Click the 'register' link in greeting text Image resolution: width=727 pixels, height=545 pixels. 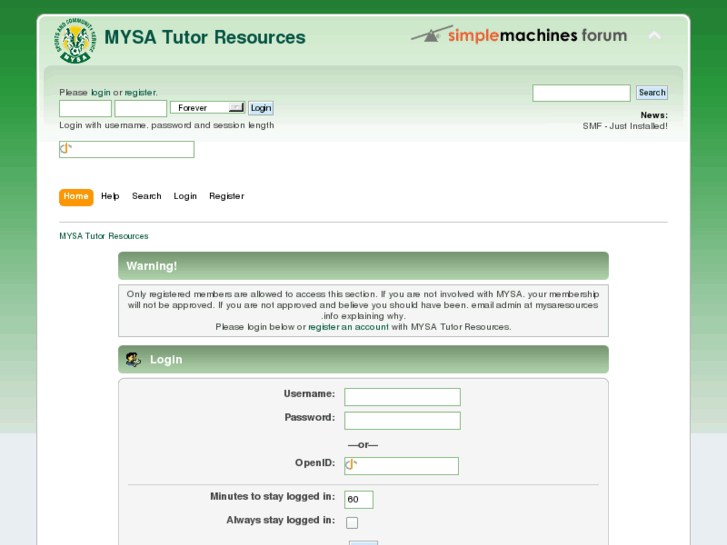140,92
